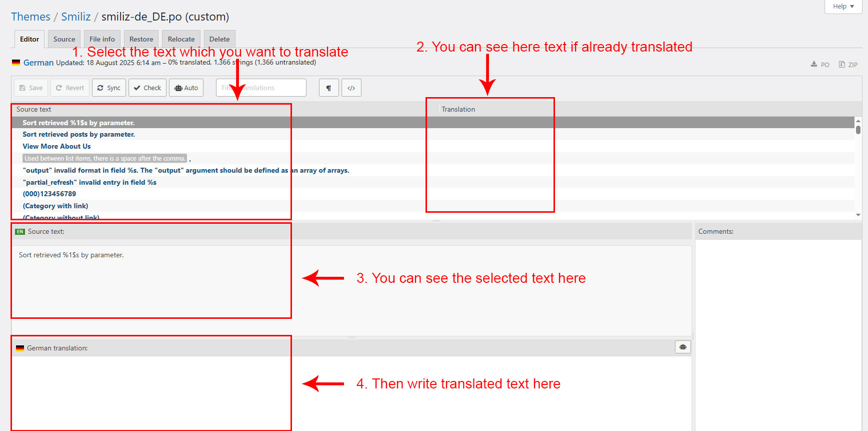Open the Help dropdown

[843, 7]
